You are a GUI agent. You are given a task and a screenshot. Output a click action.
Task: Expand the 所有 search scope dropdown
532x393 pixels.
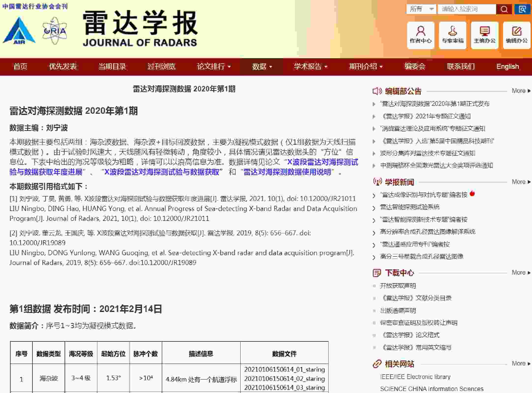pos(421,9)
